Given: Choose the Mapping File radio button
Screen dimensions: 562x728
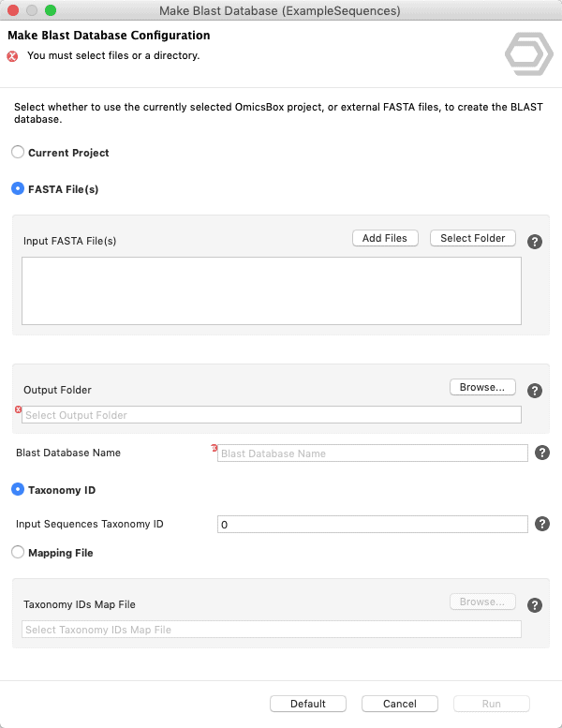Looking at the screenshot, I should tap(18, 552).
